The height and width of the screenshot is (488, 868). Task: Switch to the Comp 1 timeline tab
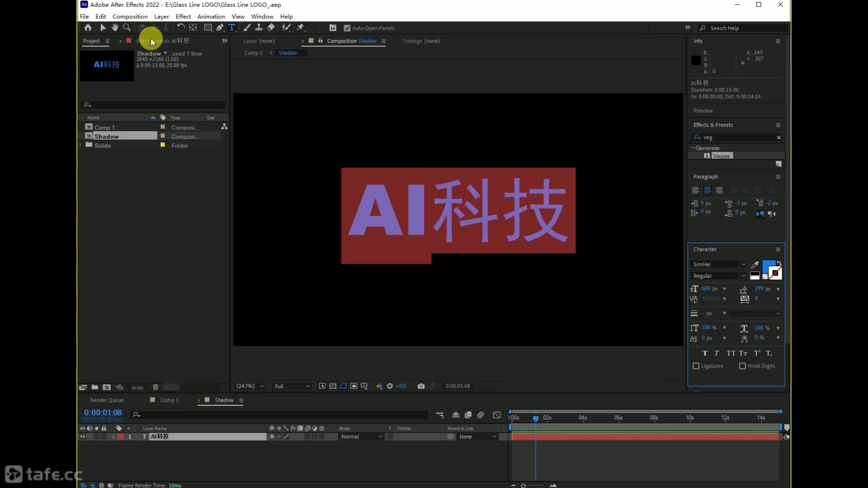coord(170,400)
